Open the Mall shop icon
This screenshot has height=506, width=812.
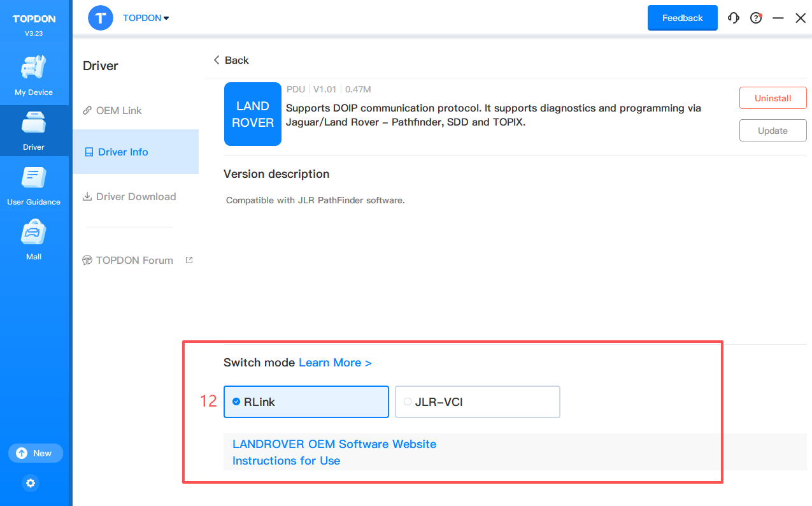point(34,240)
